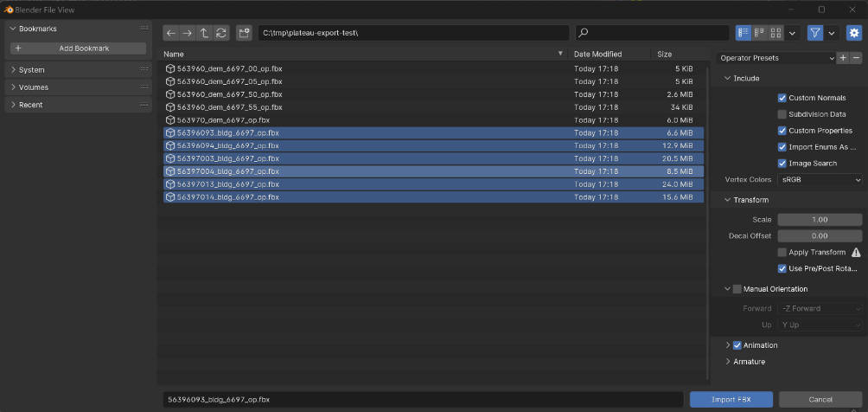Image resolution: width=868 pixels, height=412 pixels.
Task: Click file icon of 56397014_bldg_6697_op.fbx
Action: tap(170, 196)
